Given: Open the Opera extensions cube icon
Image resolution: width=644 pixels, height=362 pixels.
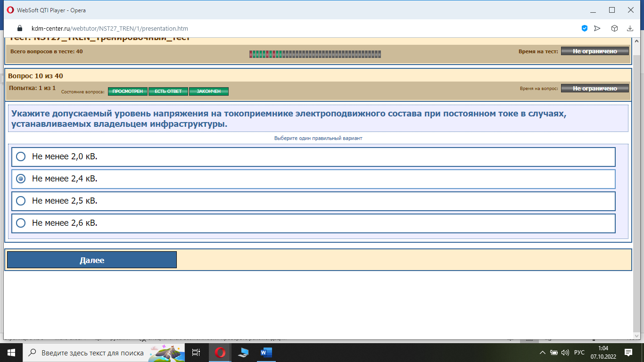Looking at the screenshot, I should click(x=614, y=28).
